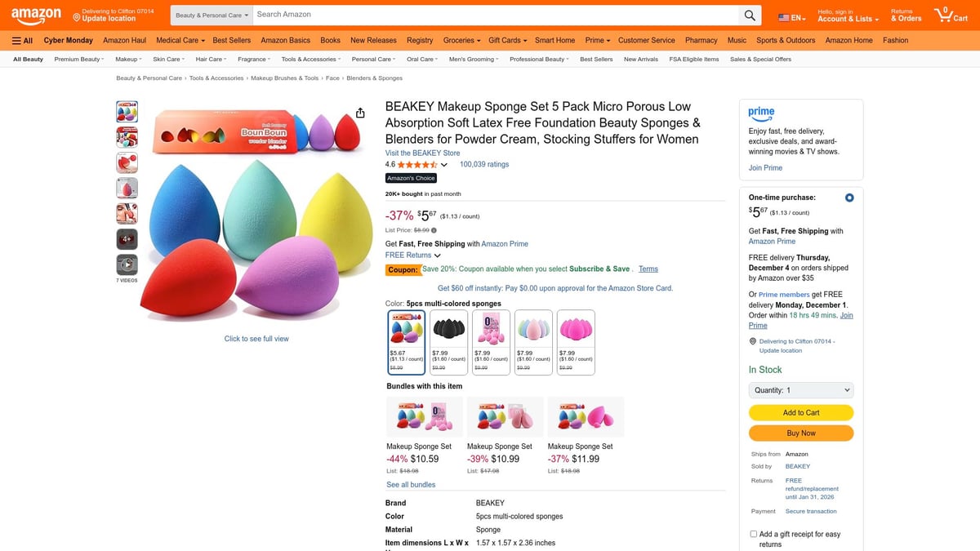Click the Add to Cart button
Screen dimensions: 980x551
(x=800, y=412)
